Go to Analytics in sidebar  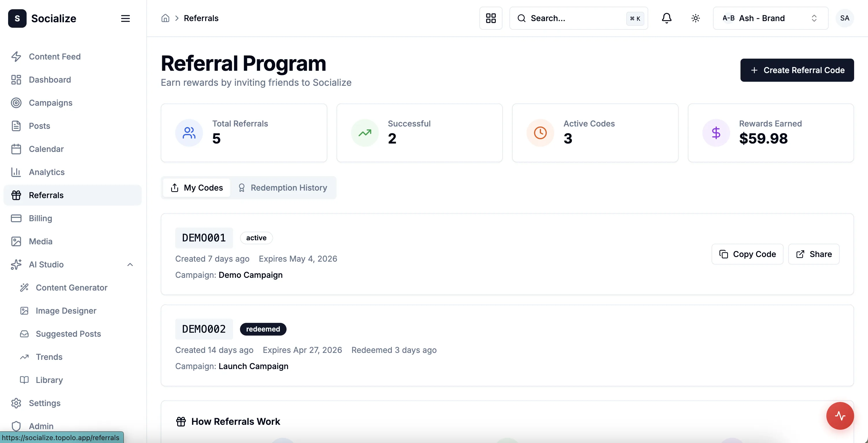[47, 172]
